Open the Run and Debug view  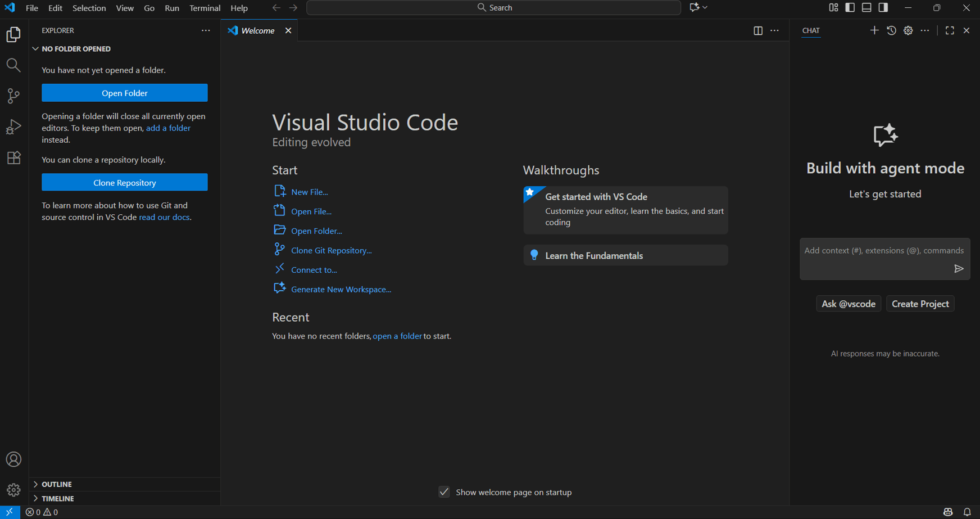13,127
